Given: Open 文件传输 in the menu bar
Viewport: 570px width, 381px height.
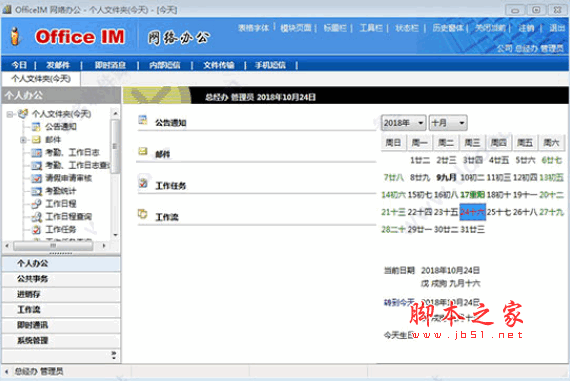Looking at the screenshot, I should [218, 65].
